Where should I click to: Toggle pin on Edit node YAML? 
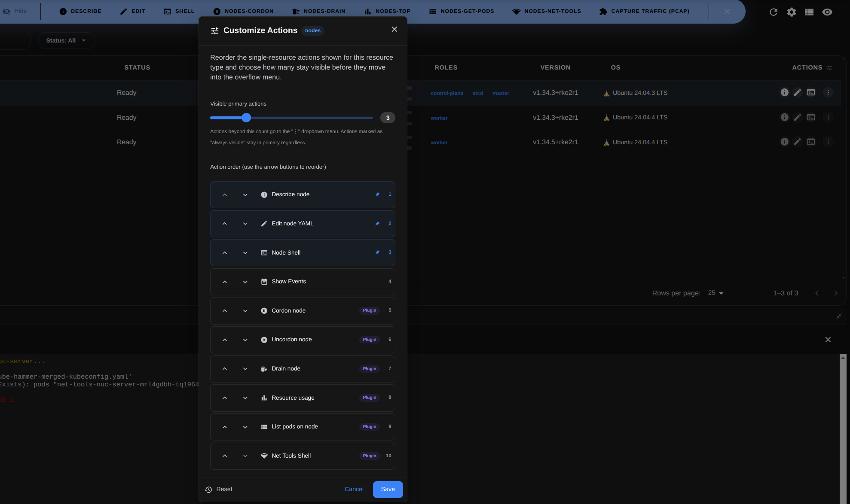click(377, 224)
